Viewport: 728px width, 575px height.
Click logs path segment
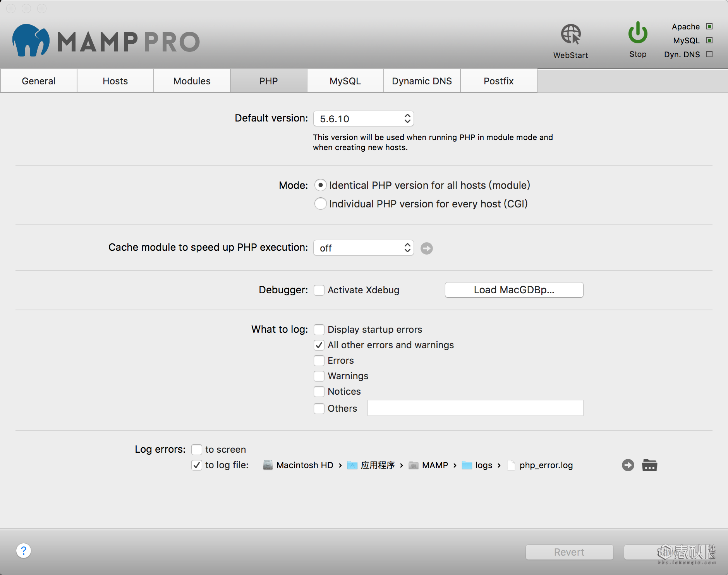point(484,465)
